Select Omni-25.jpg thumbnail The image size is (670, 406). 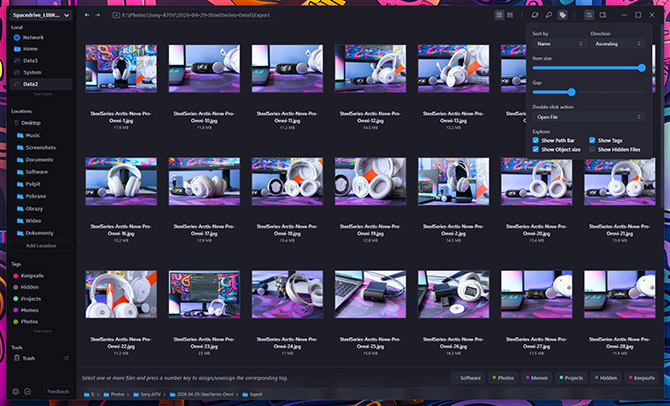pyautogui.click(x=370, y=294)
